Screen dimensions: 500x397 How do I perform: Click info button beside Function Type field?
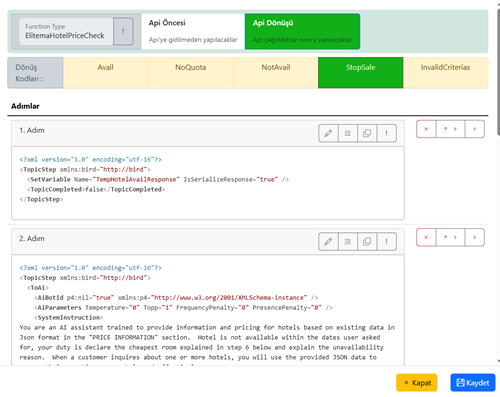123,31
